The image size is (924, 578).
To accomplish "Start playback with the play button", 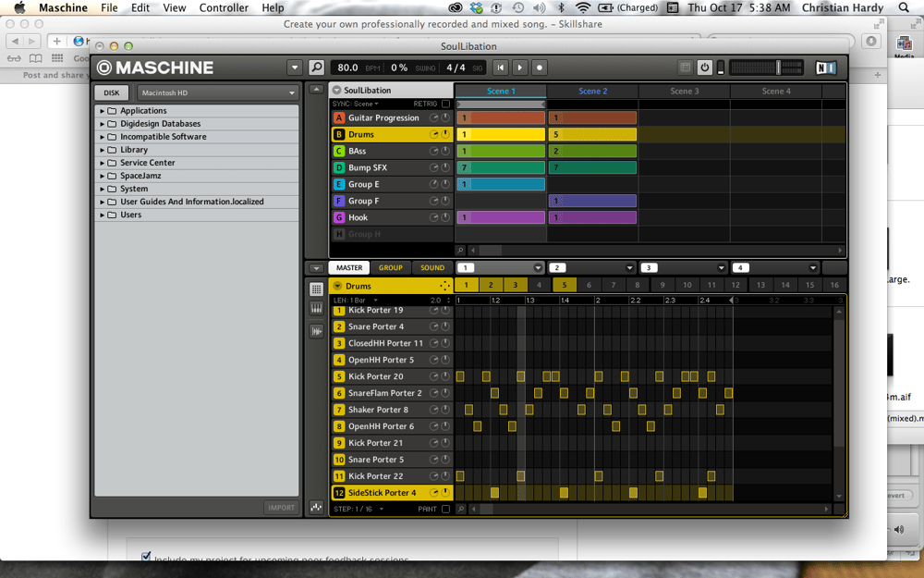I will [x=519, y=68].
